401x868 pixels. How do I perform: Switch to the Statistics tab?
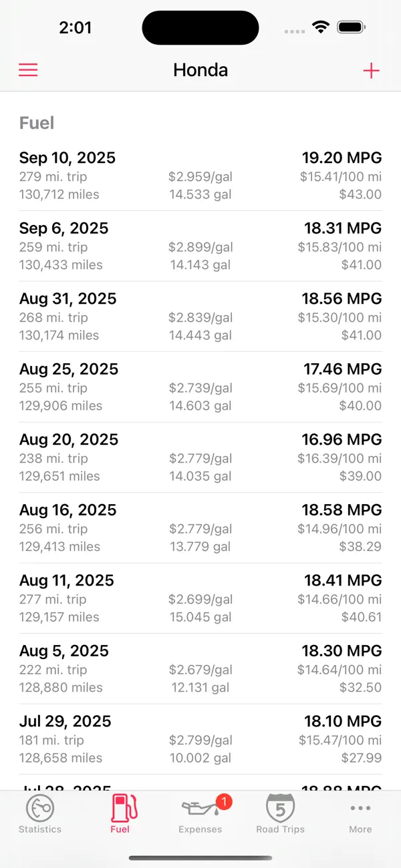(40, 815)
